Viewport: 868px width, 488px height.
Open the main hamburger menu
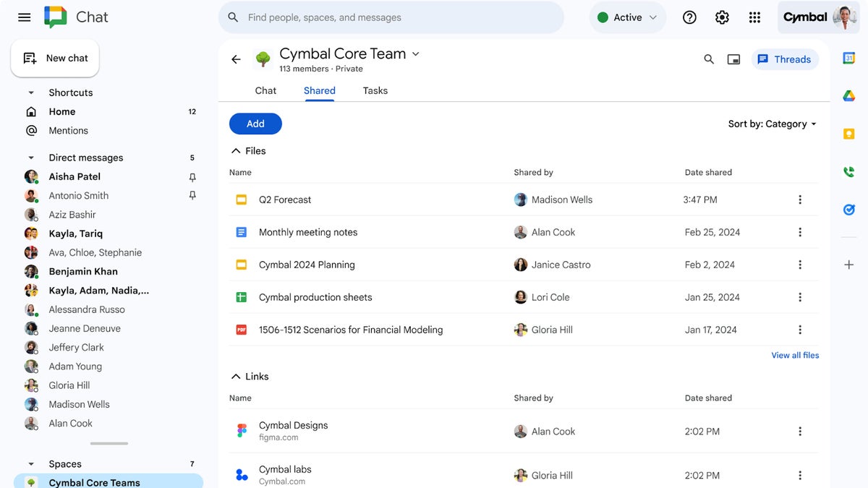(25, 17)
